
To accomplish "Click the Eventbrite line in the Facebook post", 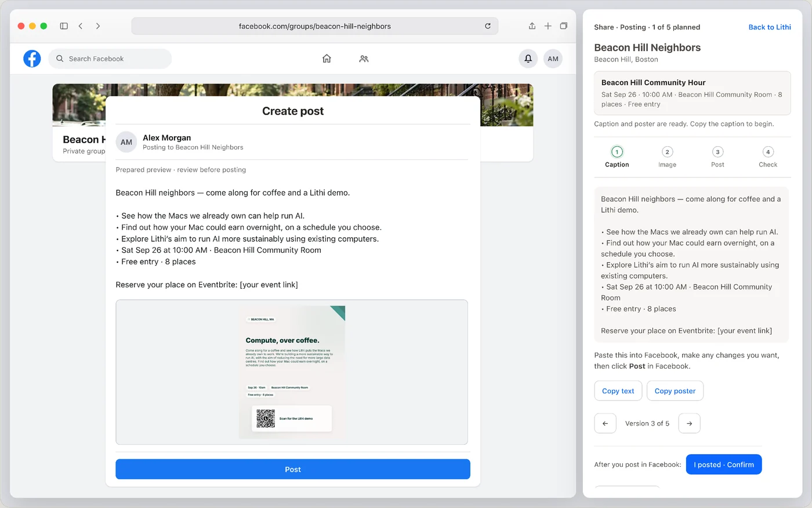I will (206, 285).
